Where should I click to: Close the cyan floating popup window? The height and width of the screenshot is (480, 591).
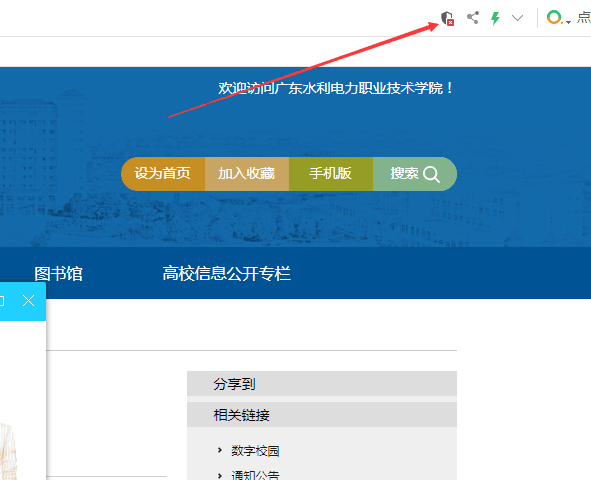click(28, 301)
